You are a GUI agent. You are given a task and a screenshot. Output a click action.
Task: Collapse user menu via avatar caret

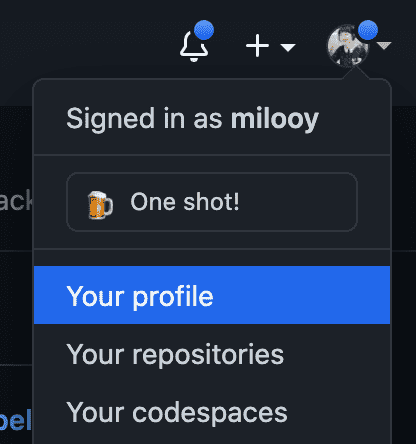tap(385, 46)
